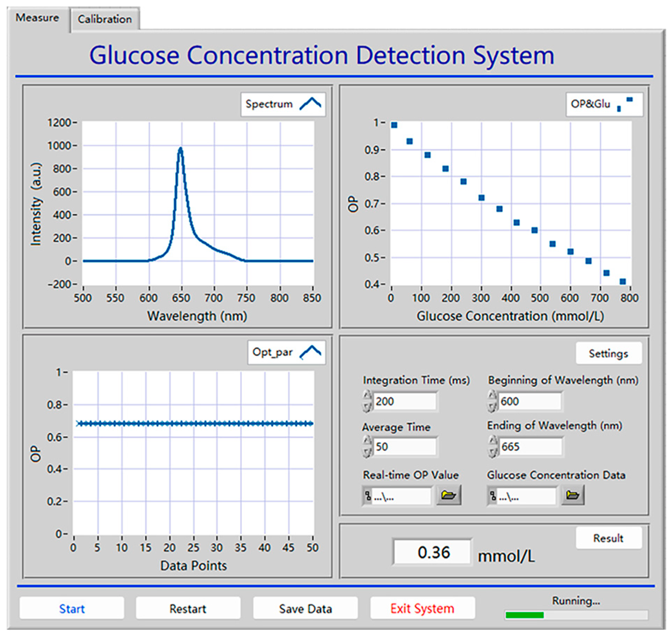This screenshot has height=640, width=672.
Task: Click the Save Data button
Action: [305, 609]
